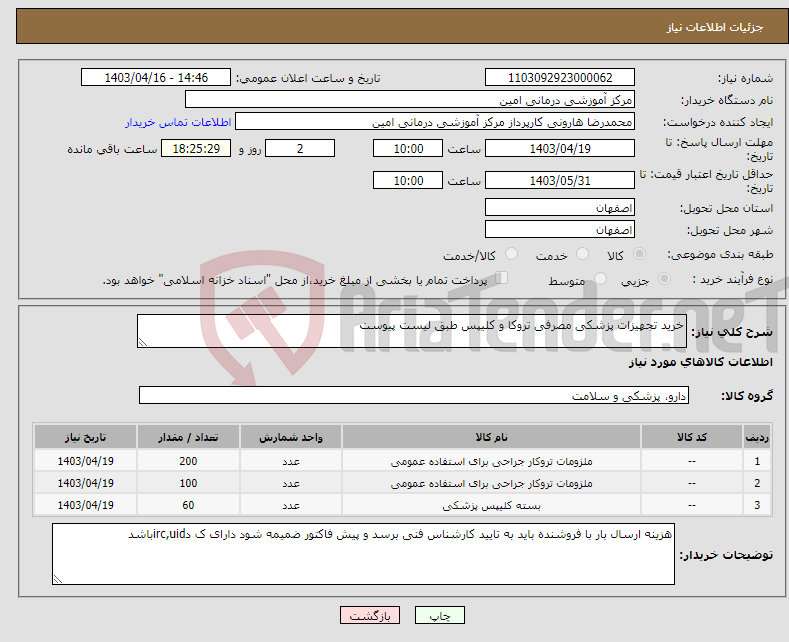Click the buyer notes textarea

(363, 554)
